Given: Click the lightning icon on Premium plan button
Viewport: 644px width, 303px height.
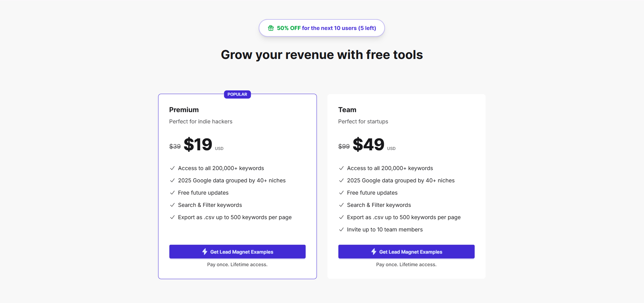Looking at the screenshot, I should pyautogui.click(x=204, y=252).
